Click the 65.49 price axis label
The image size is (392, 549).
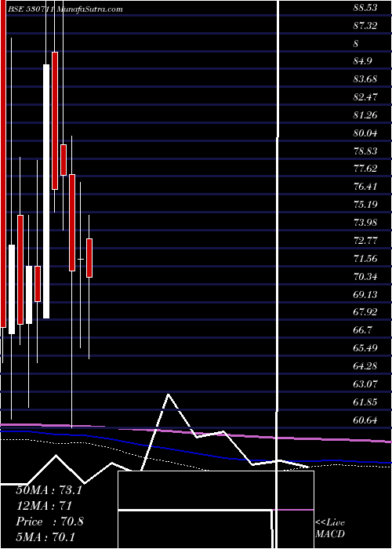coord(365,348)
